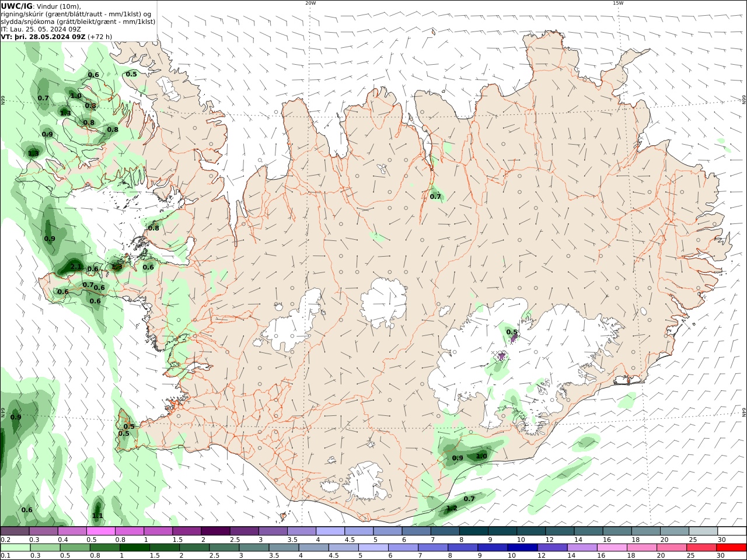
Task: Select the darkest green 1 rain swatch
Action: click(135, 548)
